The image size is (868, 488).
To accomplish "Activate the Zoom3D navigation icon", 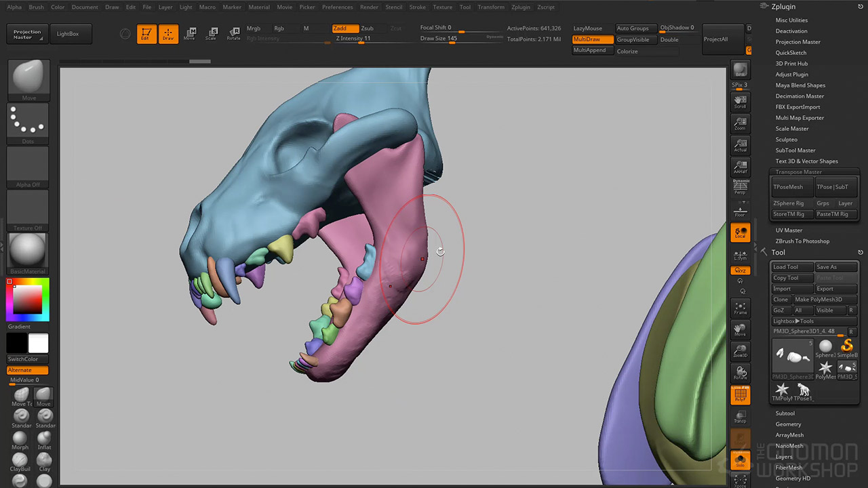I will [x=740, y=351].
